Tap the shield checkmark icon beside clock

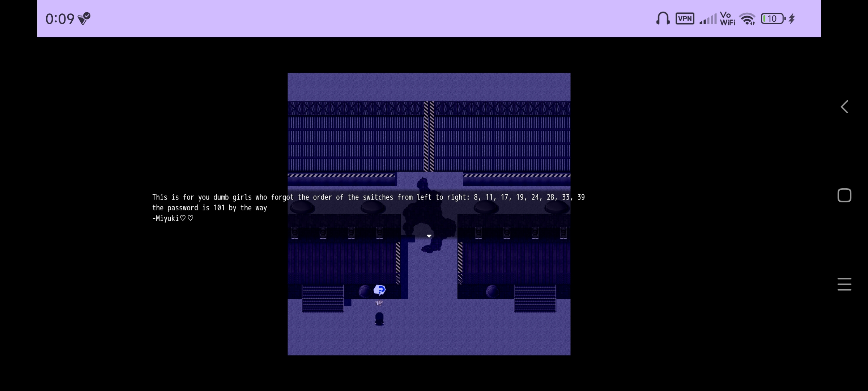tap(84, 18)
